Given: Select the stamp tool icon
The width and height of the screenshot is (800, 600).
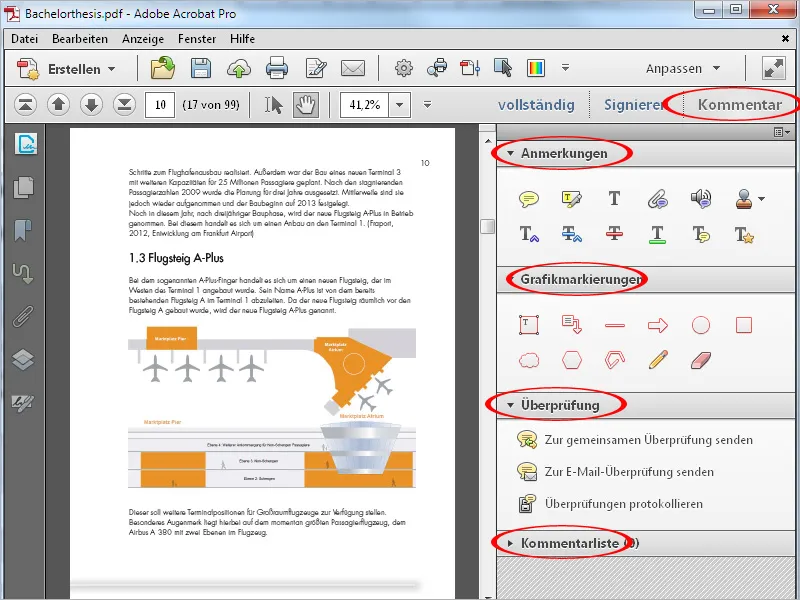Looking at the screenshot, I should point(744,198).
